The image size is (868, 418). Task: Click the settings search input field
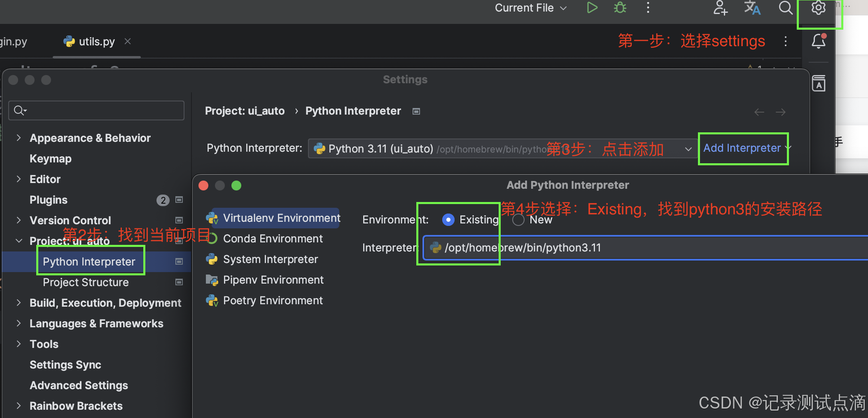point(96,110)
